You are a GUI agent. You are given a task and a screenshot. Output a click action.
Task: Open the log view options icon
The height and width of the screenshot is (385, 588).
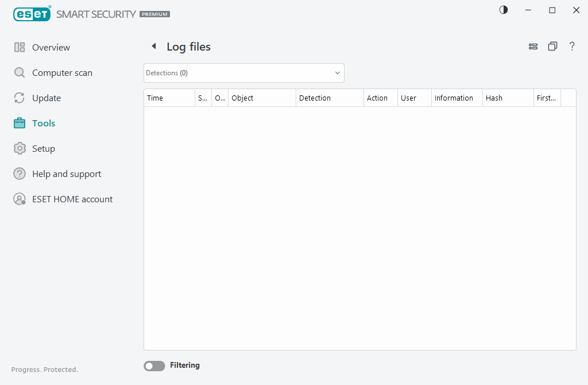pos(533,46)
